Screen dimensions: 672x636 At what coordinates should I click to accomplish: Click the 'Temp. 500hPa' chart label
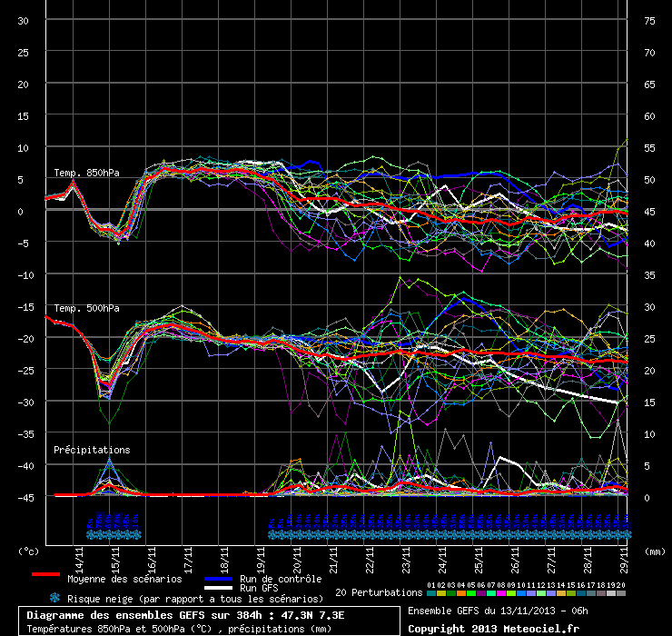click(86, 309)
